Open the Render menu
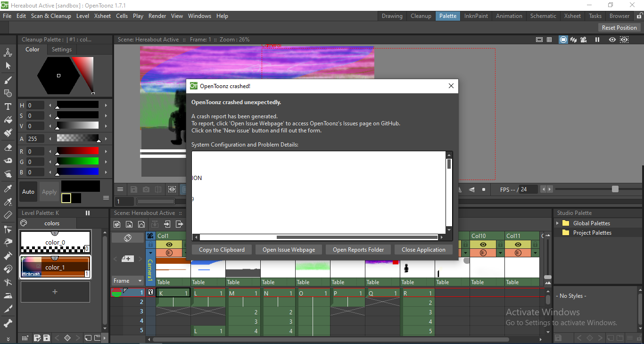The width and height of the screenshot is (644, 344). 157,16
